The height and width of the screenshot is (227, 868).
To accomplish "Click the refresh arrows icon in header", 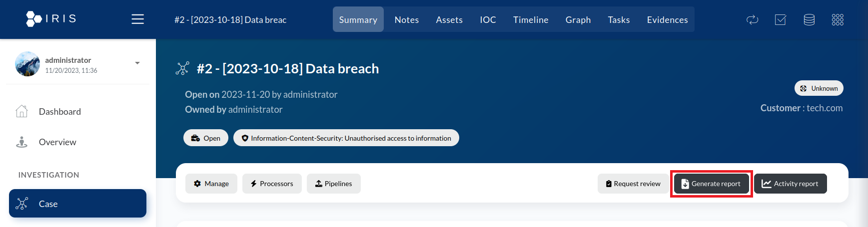I will coord(752,20).
